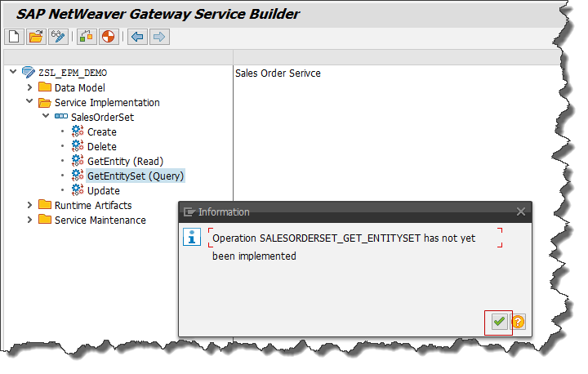Select the Create operation
This screenshot has width=588, height=374.
(x=101, y=131)
